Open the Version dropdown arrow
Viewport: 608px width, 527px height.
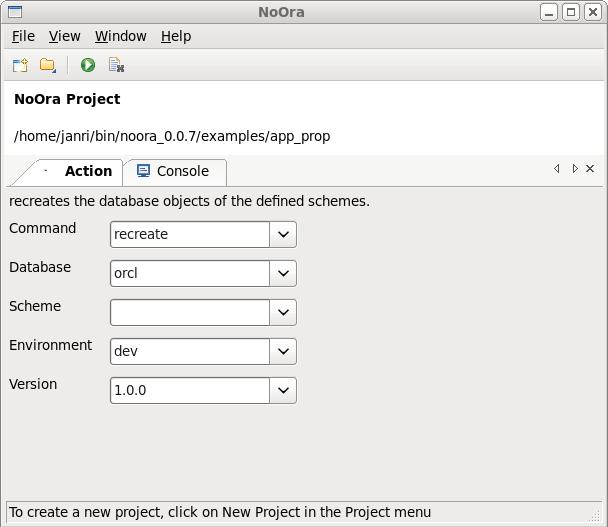point(283,390)
